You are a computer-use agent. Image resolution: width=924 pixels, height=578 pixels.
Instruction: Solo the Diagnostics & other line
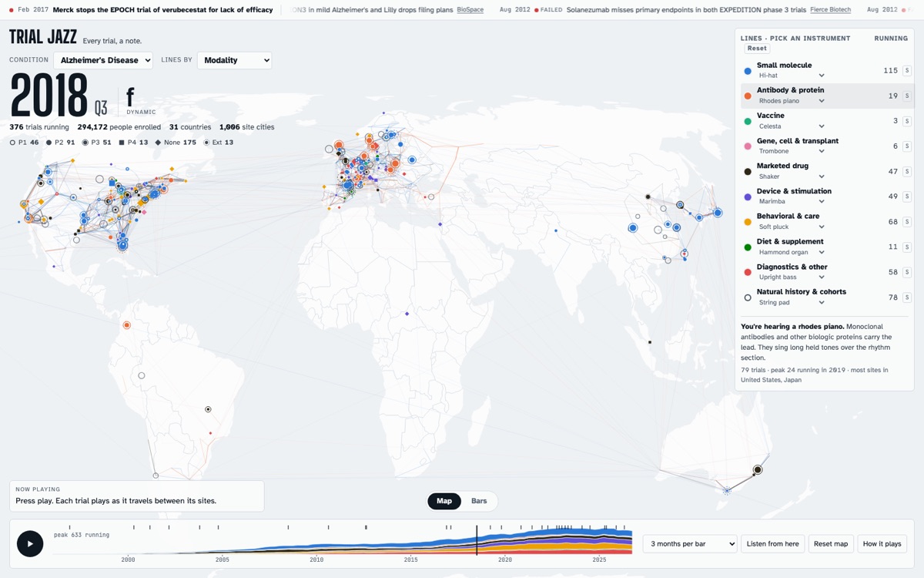pyautogui.click(x=907, y=272)
